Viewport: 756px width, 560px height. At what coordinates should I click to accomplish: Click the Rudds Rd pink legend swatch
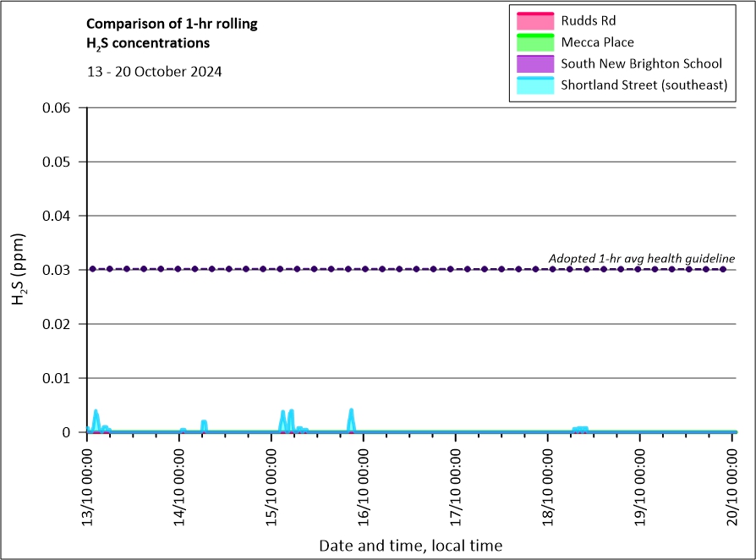532,20
